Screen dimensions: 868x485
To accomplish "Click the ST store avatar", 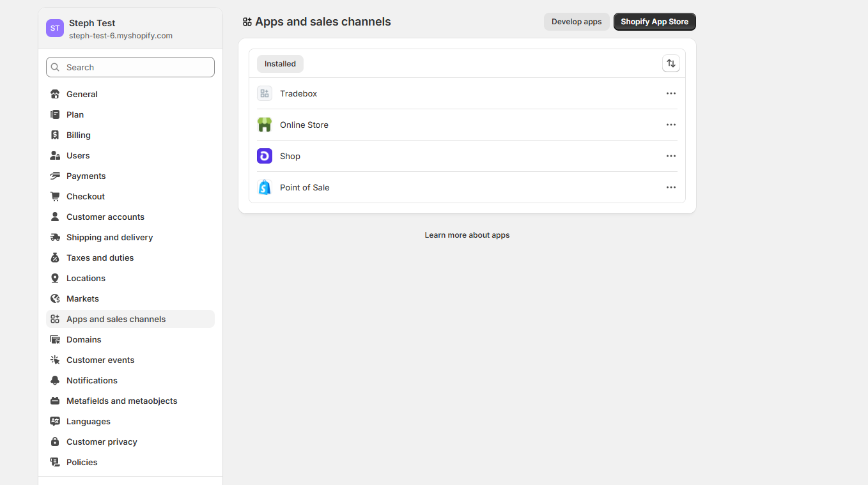I will (54, 28).
